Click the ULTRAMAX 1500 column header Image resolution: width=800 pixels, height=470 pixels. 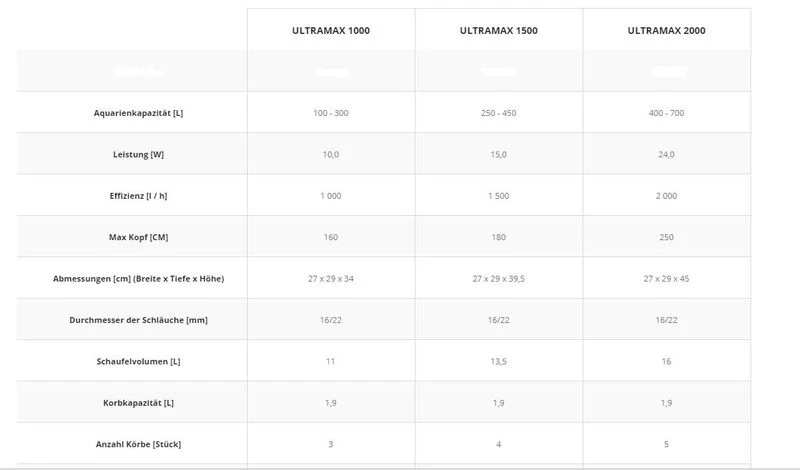pos(498,31)
